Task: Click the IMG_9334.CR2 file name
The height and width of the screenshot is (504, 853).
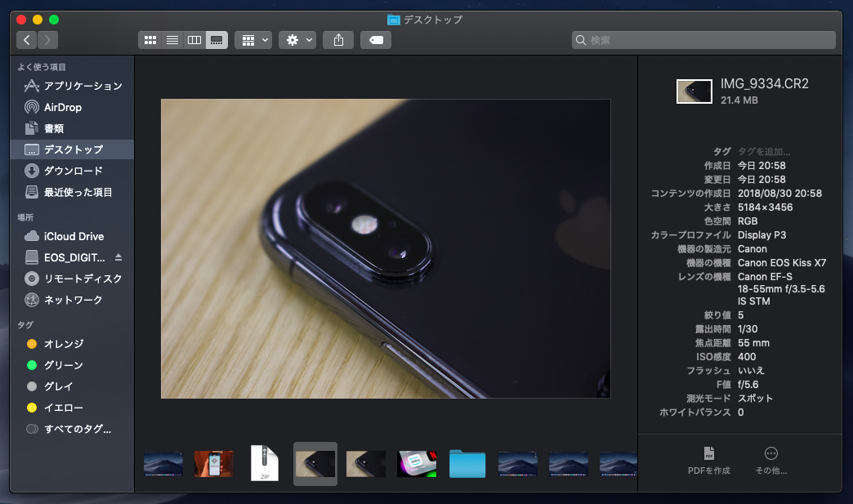Action: click(764, 84)
